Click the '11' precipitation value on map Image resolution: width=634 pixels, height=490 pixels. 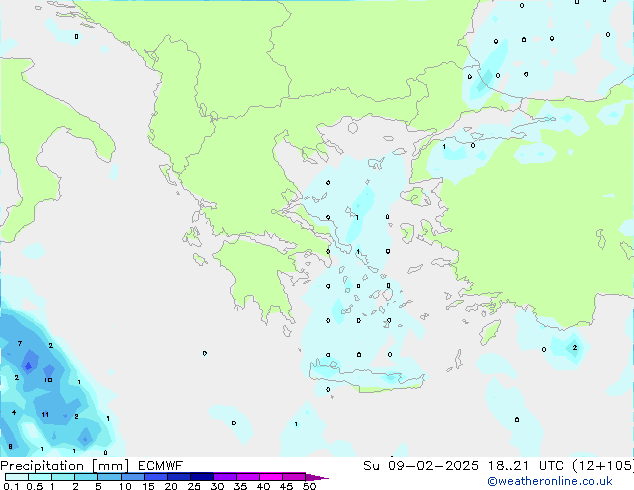click(x=45, y=414)
